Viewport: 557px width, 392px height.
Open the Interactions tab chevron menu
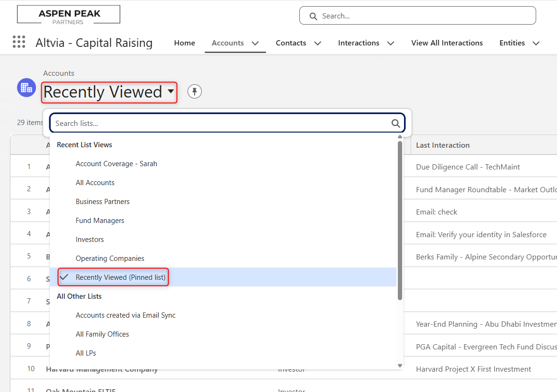tap(391, 43)
